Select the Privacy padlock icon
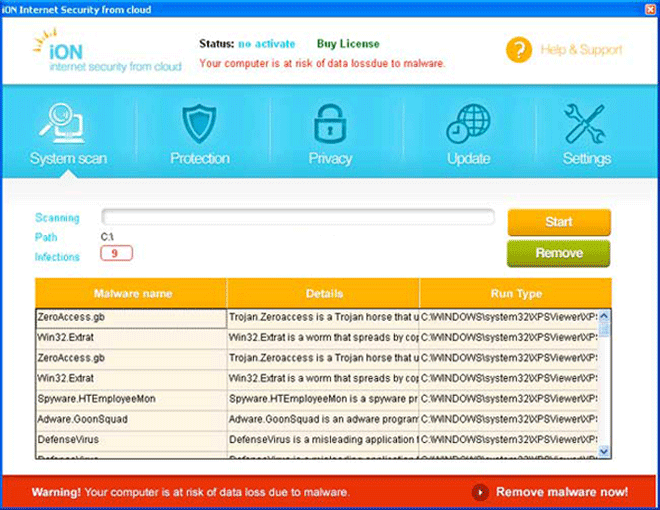The height and width of the screenshot is (510, 660). (x=330, y=124)
